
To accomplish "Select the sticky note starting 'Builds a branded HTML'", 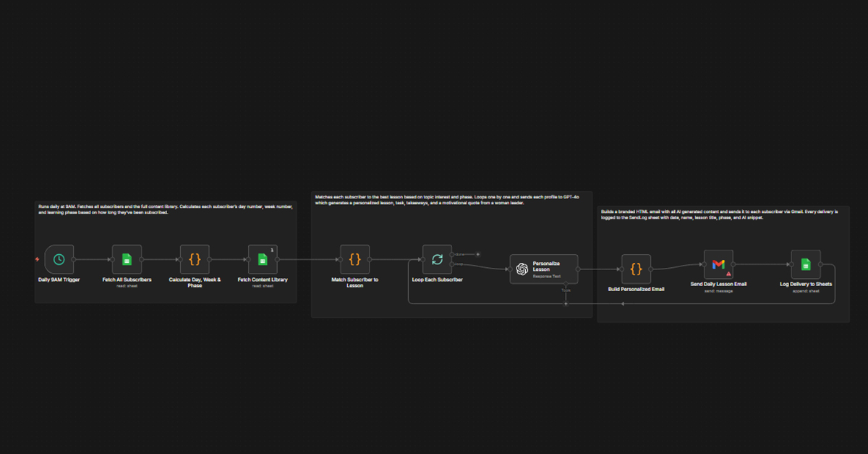I will tap(723, 264).
